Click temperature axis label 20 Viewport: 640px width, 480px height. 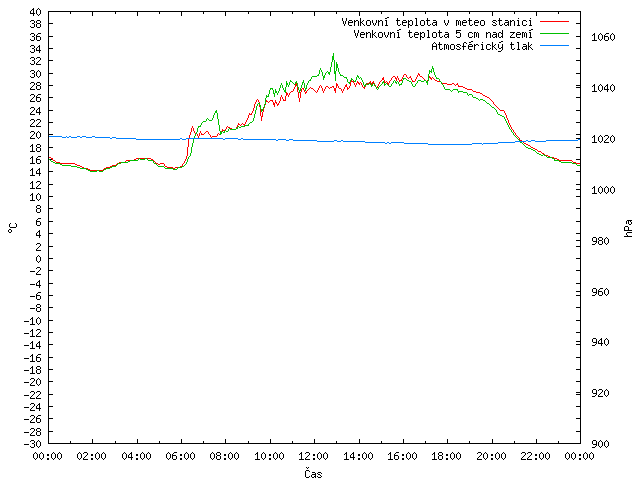(x=36, y=135)
